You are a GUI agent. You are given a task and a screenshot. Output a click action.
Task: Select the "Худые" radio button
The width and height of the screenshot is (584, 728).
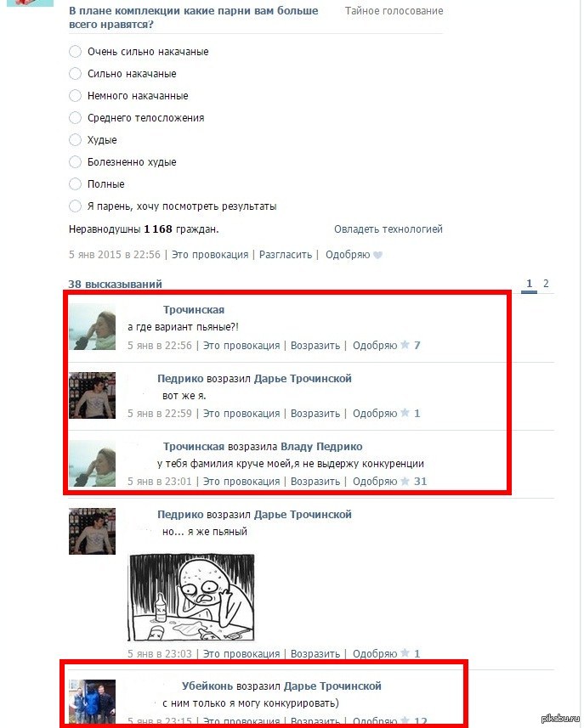point(76,140)
